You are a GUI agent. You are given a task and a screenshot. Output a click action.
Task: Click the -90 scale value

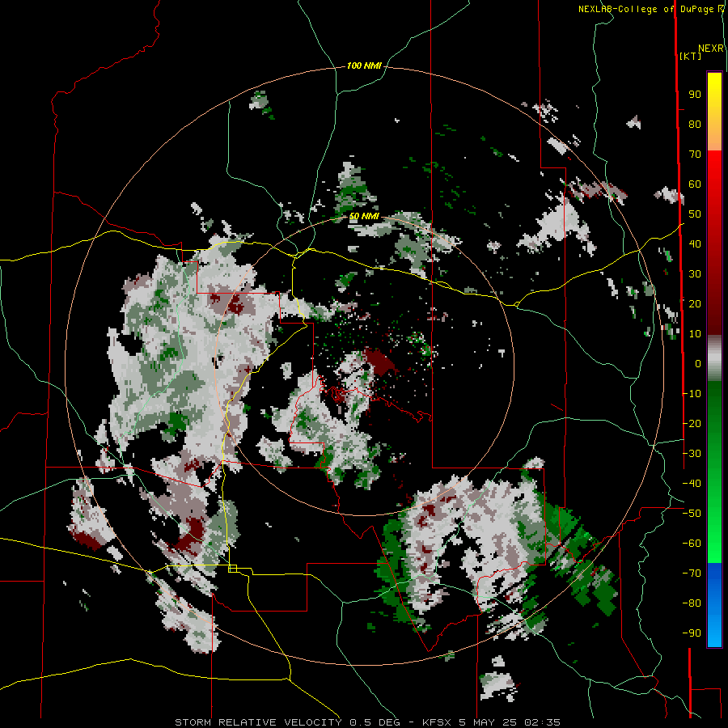pos(692,633)
